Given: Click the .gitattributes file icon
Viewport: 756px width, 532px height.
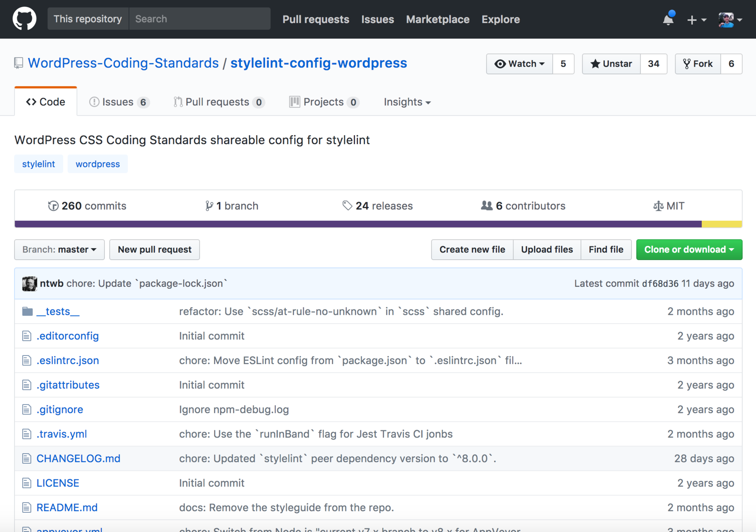Looking at the screenshot, I should [x=26, y=385].
